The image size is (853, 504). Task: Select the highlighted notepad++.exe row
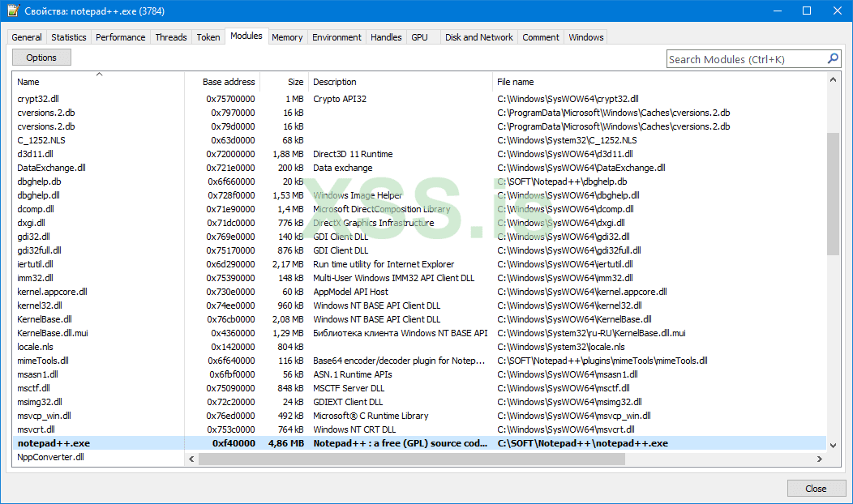(419, 443)
